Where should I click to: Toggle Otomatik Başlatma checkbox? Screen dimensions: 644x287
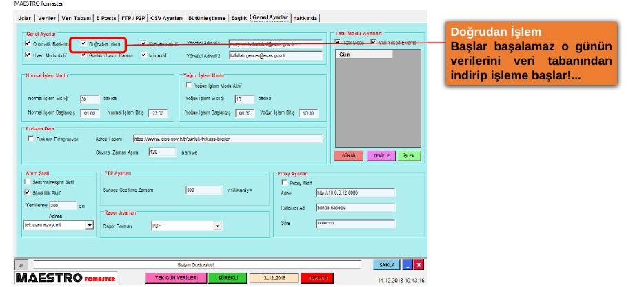tap(28, 43)
